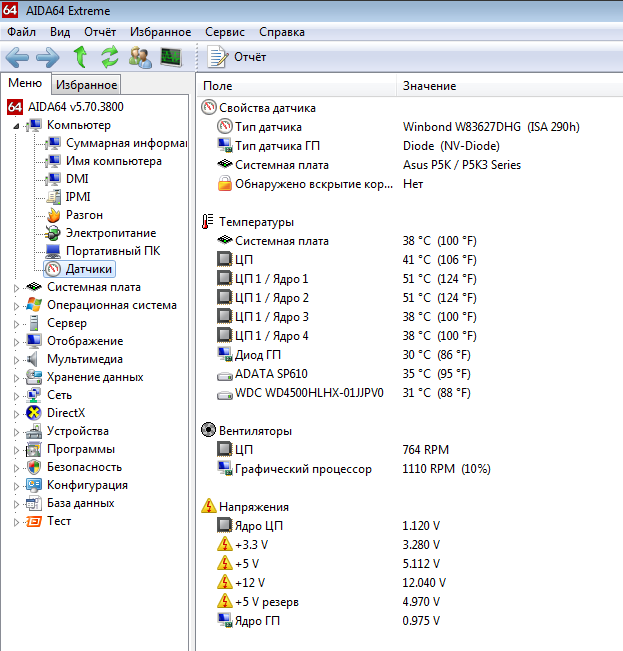The image size is (623, 651).
Task: Click the lock icon for Обнаружено вскрытие корпуса
Action: [225, 183]
